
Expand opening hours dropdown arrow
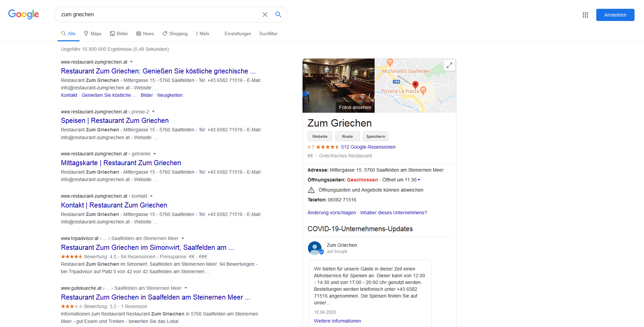pyautogui.click(x=419, y=180)
